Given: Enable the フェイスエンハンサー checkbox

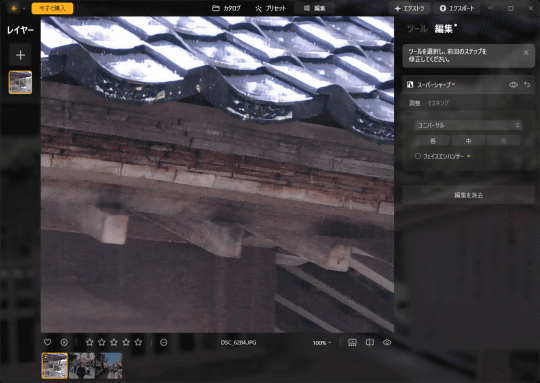Looking at the screenshot, I should click(x=418, y=156).
